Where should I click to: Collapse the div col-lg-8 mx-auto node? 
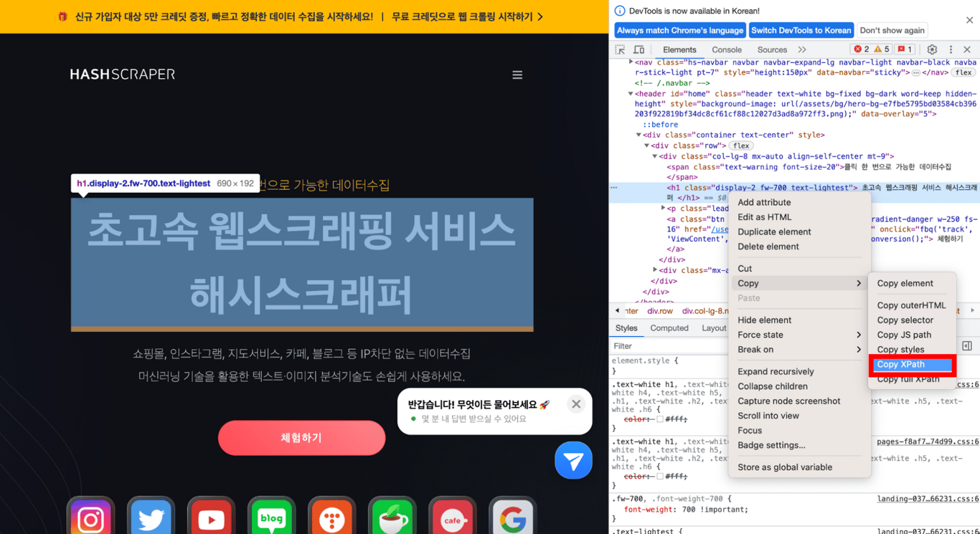654,156
